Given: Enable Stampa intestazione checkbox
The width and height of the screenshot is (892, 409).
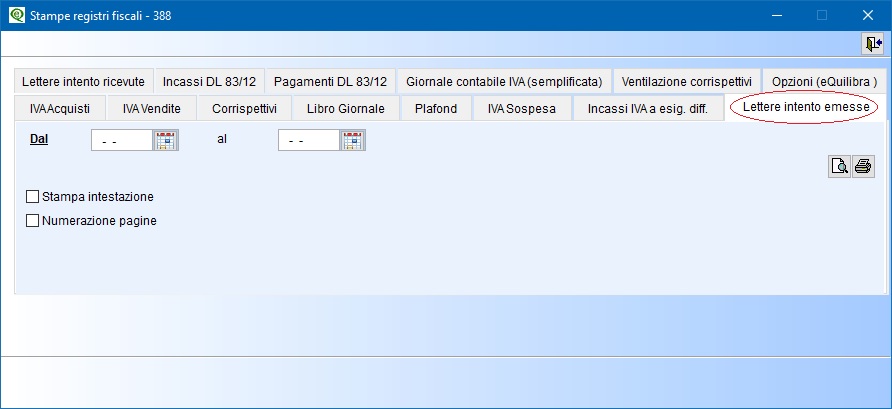Looking at the screenshot, I should click(33, 197).
